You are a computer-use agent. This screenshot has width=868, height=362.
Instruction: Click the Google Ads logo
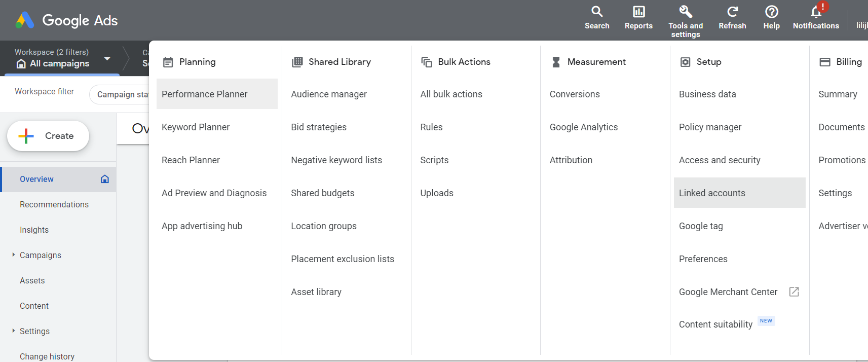pyautogui.click(x=66, y=20)
